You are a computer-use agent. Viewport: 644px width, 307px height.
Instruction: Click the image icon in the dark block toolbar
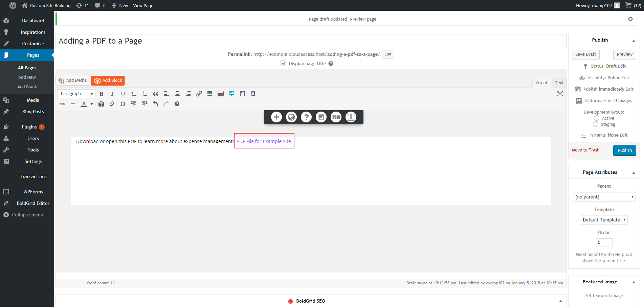point(321,117)
